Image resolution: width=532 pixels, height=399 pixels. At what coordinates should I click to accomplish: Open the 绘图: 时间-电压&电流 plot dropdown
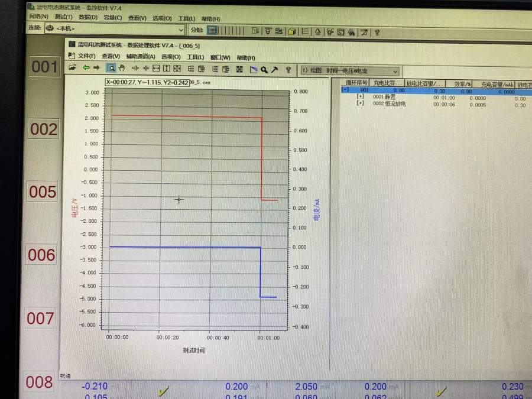coord(395,72)
